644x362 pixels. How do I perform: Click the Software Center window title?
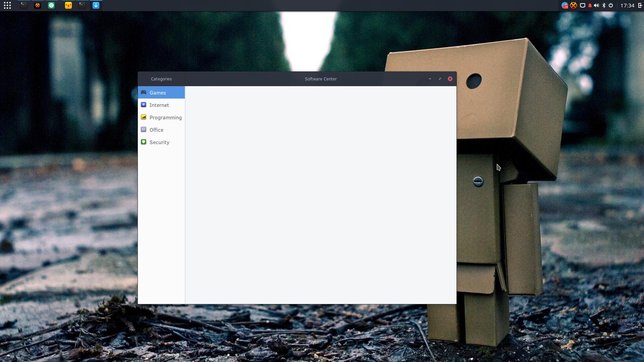[321, 79]
